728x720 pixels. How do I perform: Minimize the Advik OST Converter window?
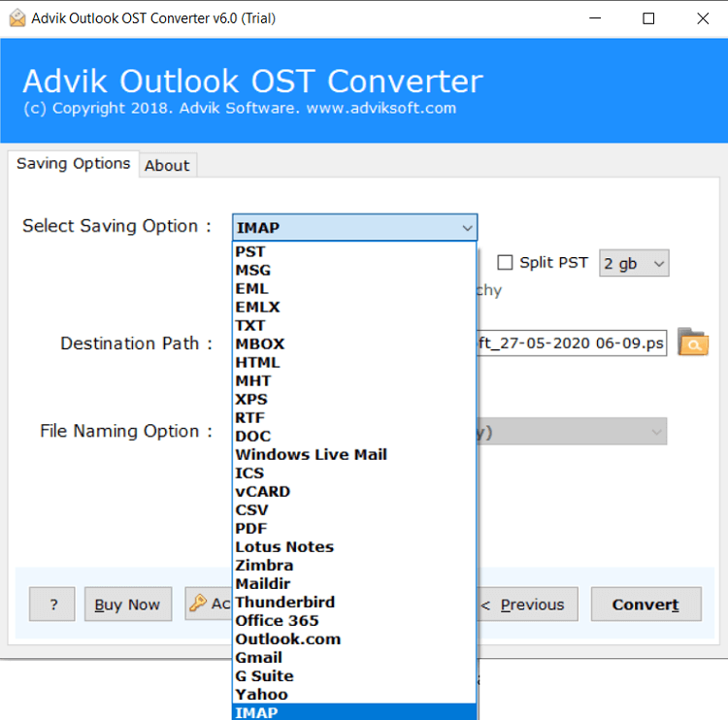click(595, 18)
